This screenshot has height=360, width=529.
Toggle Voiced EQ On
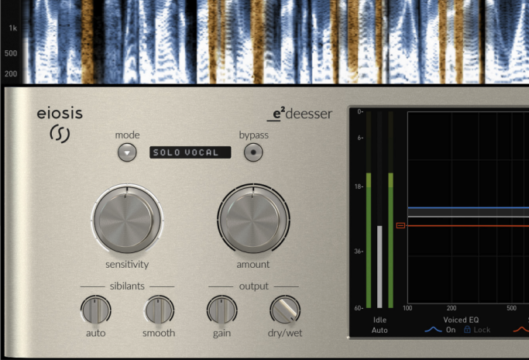[451, 330]
